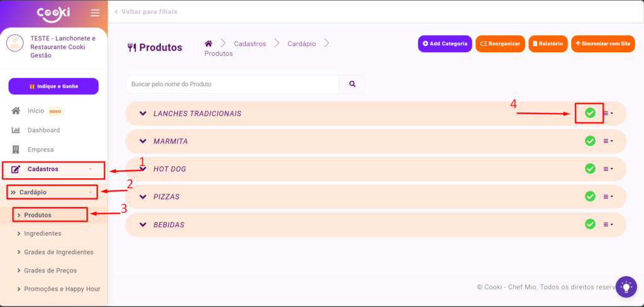Open Início via its house icon
This screenshot has height=307, width=644.
click(x=16, y=111)
